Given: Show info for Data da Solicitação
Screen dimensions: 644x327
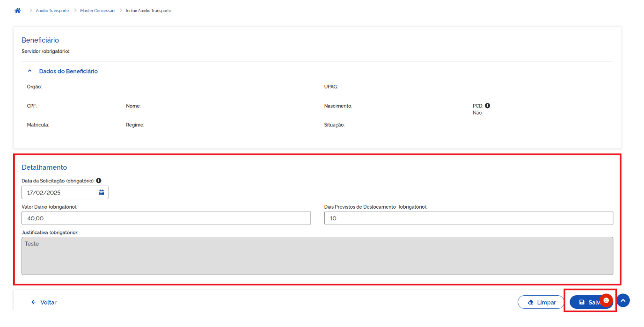Looking at the screenshot, I should point(99,181).
